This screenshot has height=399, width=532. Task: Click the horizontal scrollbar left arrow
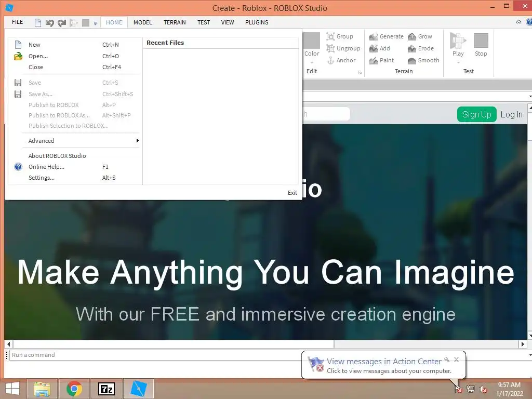click(9, 344)
